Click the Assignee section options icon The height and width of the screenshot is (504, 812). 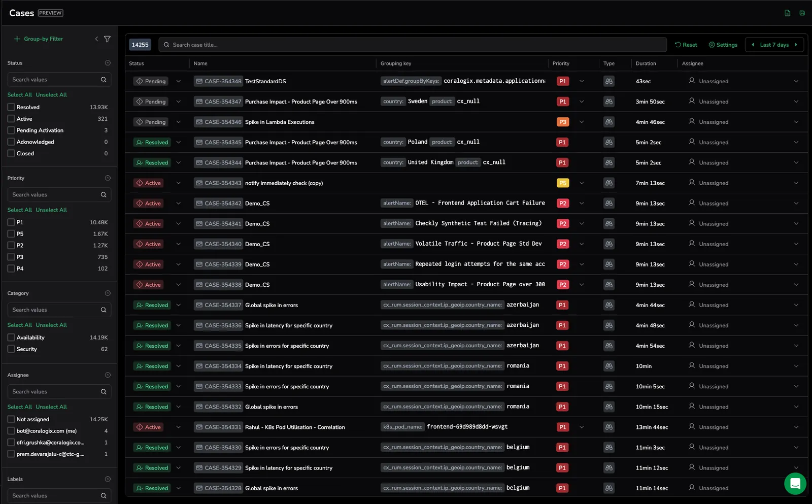[x=108, y=375]
